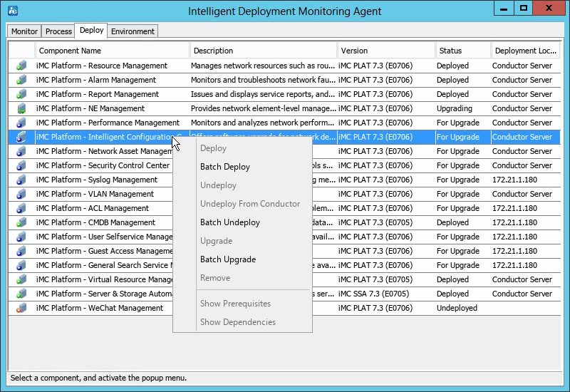Click the NE Management upgrading icon
The width and height of the screenshot is (570, 392).
click(21, 108)
